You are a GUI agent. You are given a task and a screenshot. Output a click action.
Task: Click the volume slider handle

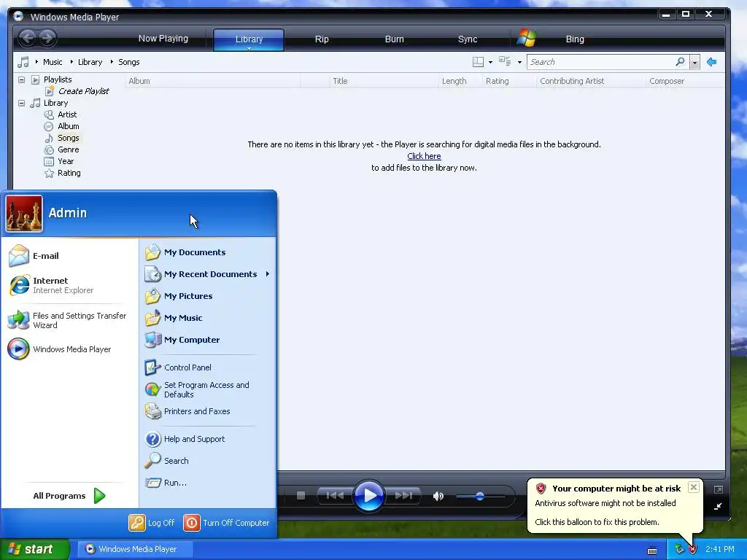pos(480,496)
